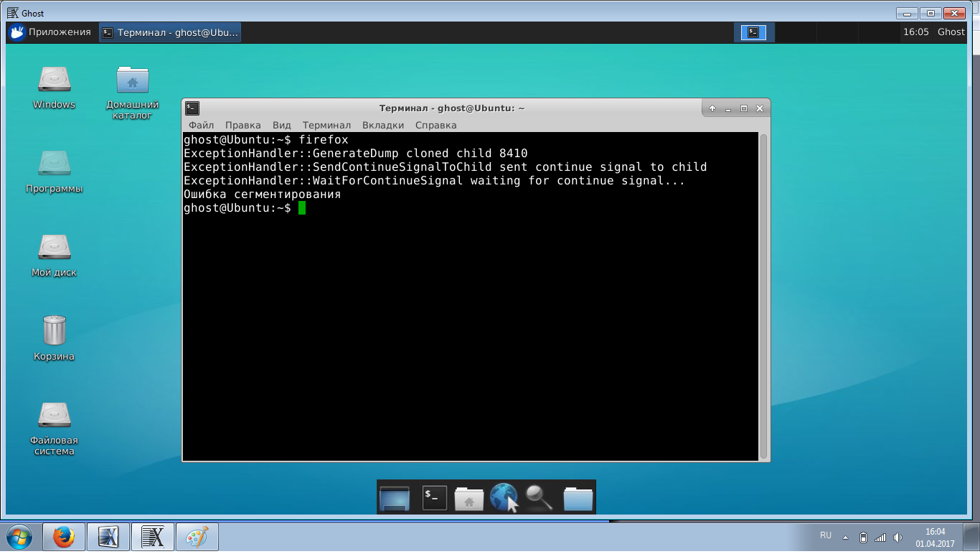The height and width of the screenshot is (554, 980).
Task: Minimize the terminal window
Action: pos(728,108)
